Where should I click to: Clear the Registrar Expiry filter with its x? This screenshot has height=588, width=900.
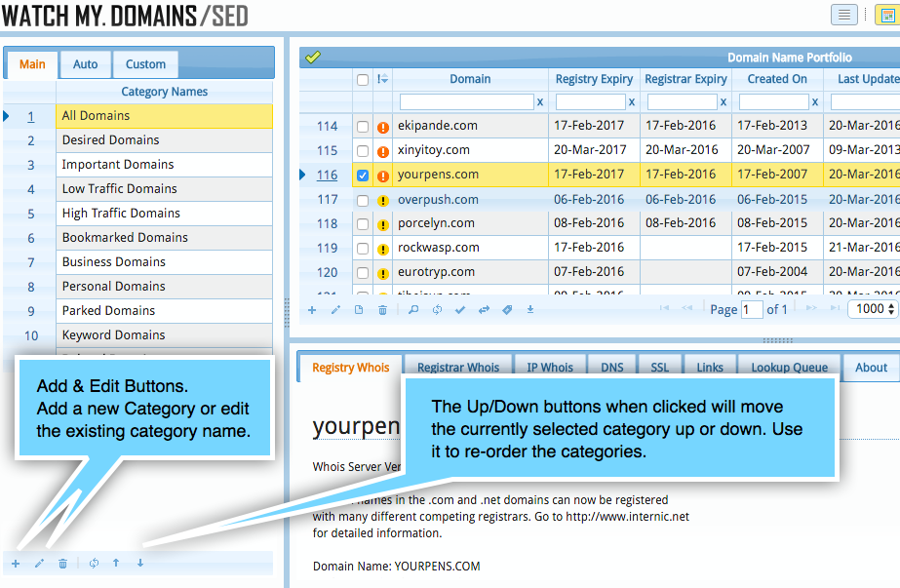724,102
